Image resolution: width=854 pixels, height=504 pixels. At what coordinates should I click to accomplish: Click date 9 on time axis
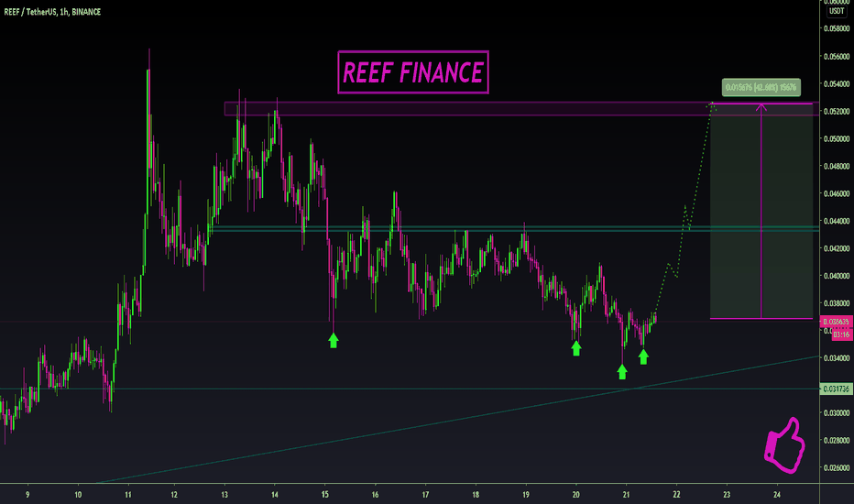(x=27, y=495)
